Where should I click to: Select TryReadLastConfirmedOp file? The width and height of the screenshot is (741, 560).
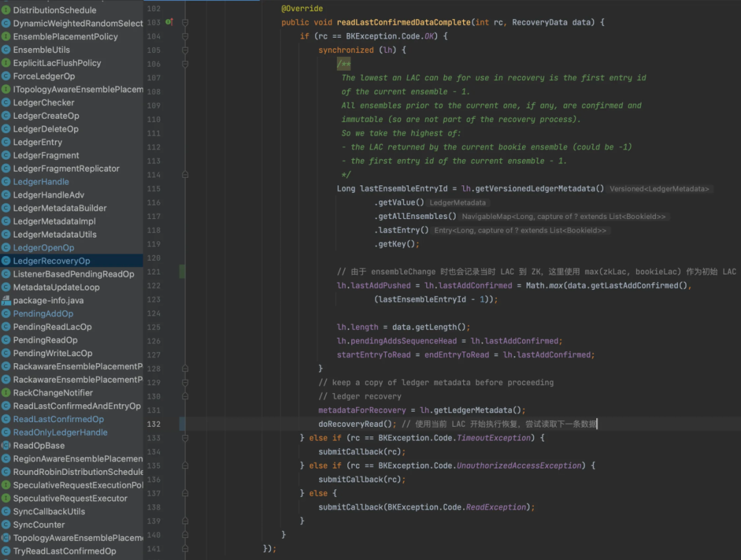point(64,552)
